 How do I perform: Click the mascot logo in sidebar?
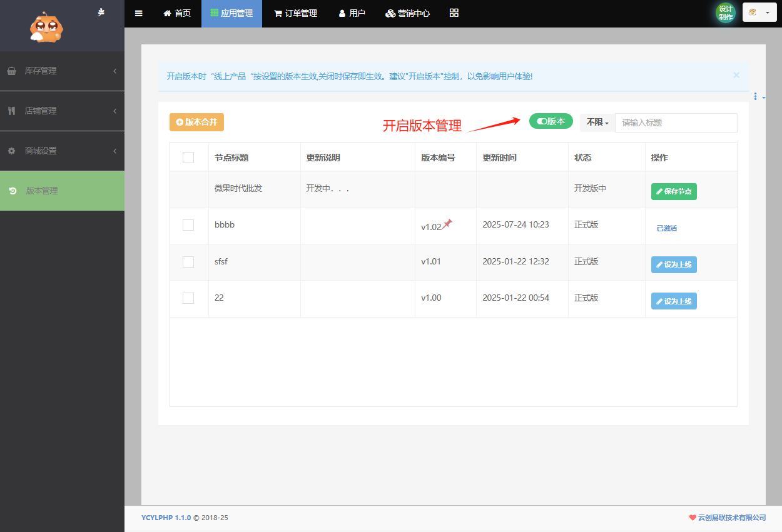(x=47, y=28)
